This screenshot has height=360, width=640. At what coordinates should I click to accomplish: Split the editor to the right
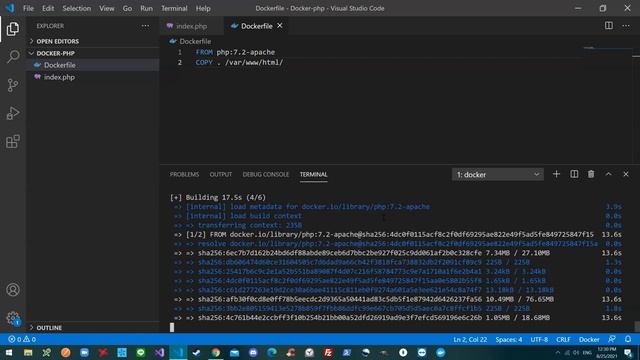(x=609, y=26)
